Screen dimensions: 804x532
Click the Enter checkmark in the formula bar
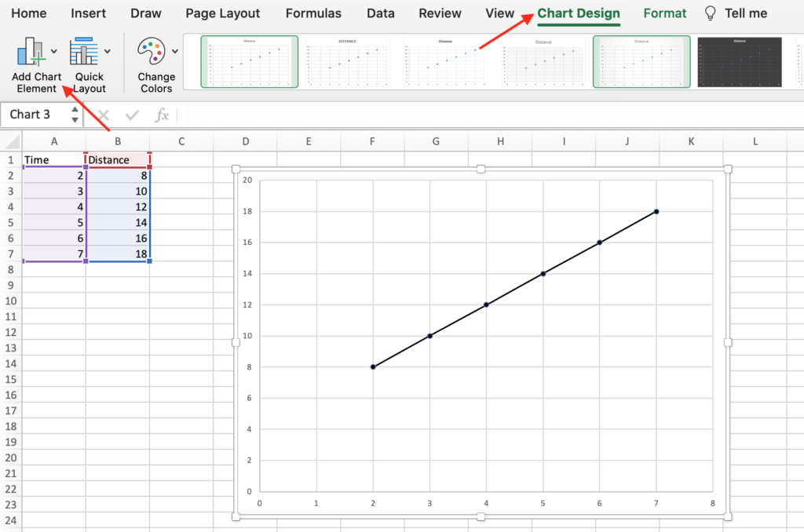132,115
